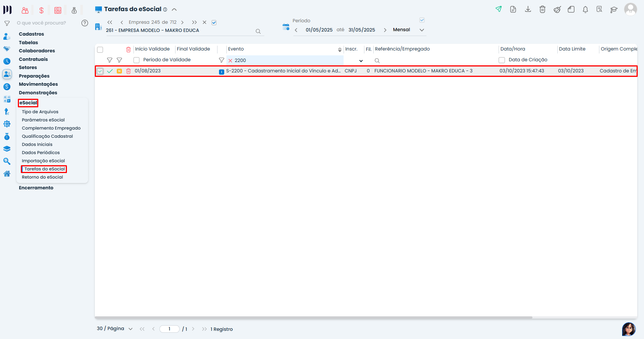Open the Movimentações menu

point(38,84)
